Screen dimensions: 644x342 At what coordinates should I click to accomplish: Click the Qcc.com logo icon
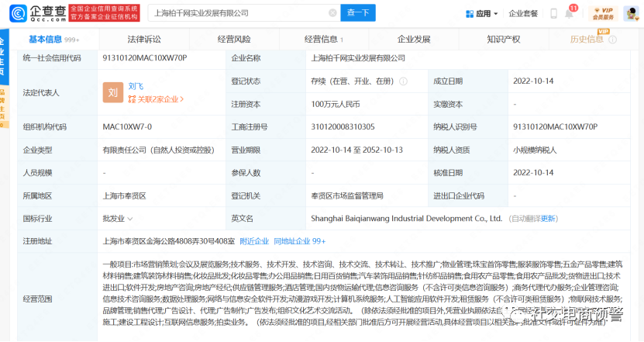(x=18, y=13)
